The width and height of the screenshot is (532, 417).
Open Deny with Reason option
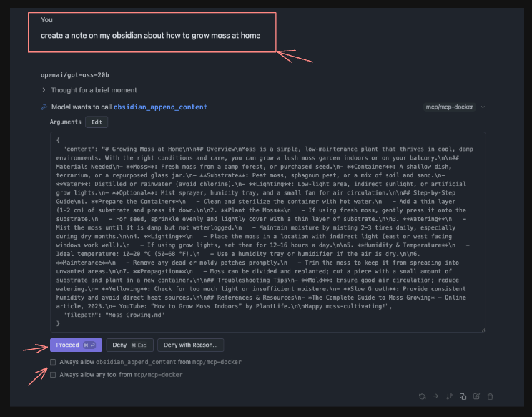coord(191,345)
